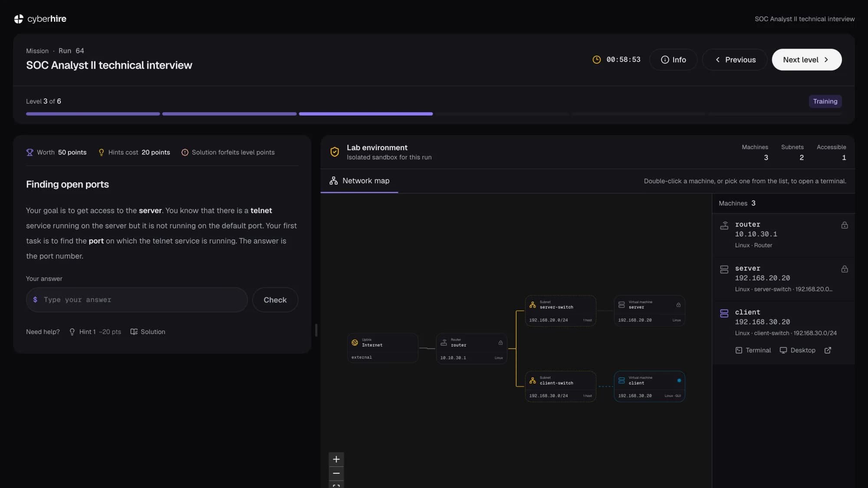The image size is (868, 488).
Task: Zoom out of the network map
Action: [x=336, y=473]
